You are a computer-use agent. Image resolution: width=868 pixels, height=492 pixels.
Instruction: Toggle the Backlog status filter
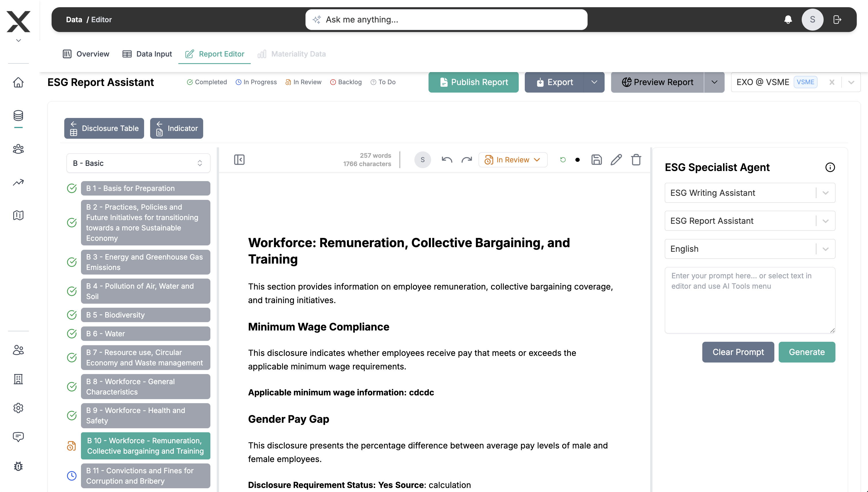point(346,82)
